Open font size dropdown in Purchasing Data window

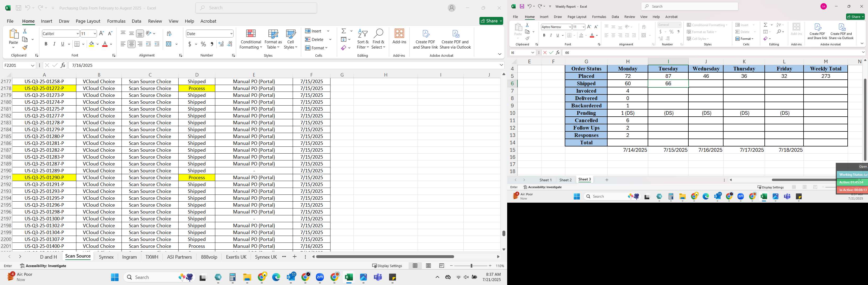(x=95, y=33)
